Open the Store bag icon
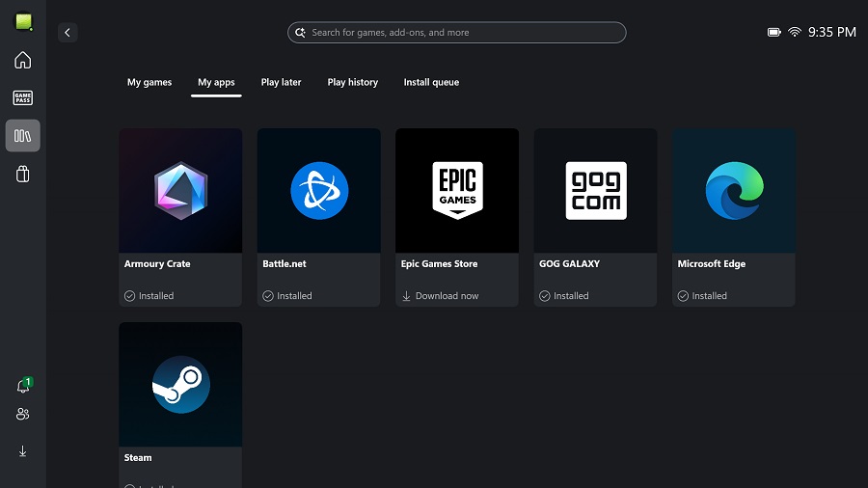This screenshot has height=488, width=868. point(22,175)
